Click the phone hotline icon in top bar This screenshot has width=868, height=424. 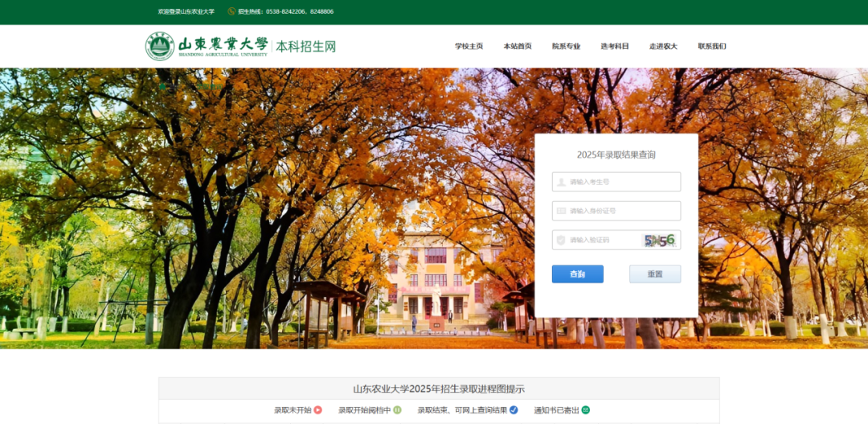pyautogui.click(x=231, y=12)
